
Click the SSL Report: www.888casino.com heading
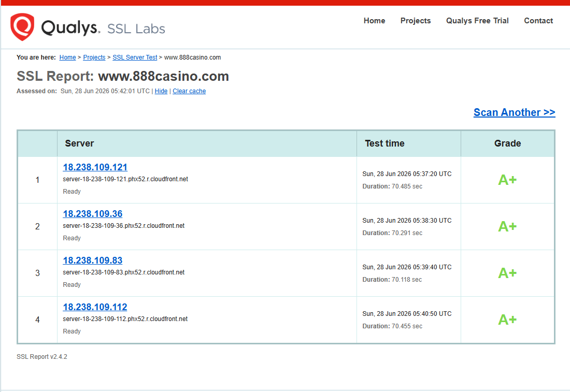pos(123,76)
